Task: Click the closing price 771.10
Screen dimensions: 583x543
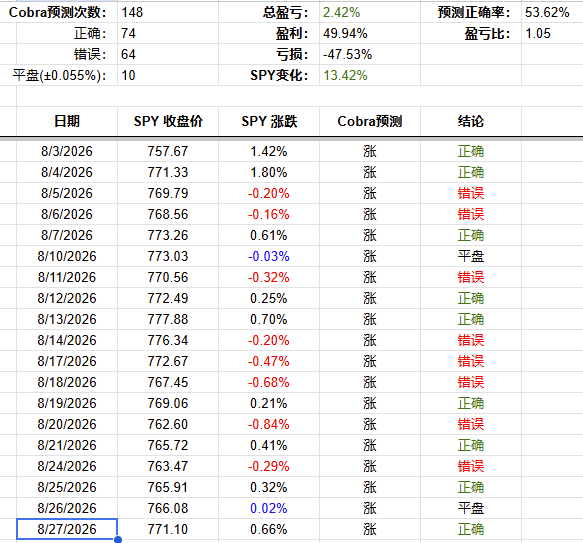Action: coord(168,529)
